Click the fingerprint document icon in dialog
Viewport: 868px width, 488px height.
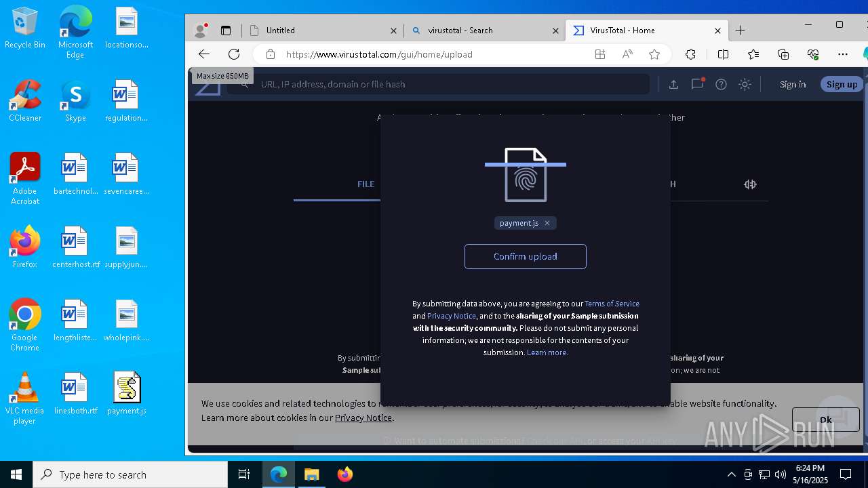point(526,175)
